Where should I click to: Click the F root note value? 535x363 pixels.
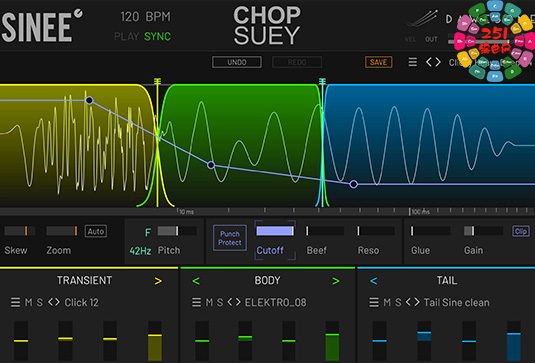[148, 233]
